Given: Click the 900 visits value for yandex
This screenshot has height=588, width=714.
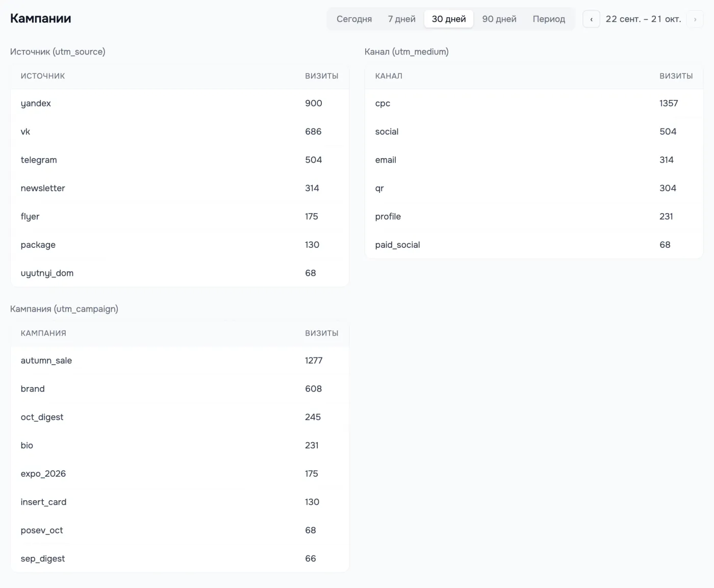Looking at the screenshot, I should [x=314, y=103].
